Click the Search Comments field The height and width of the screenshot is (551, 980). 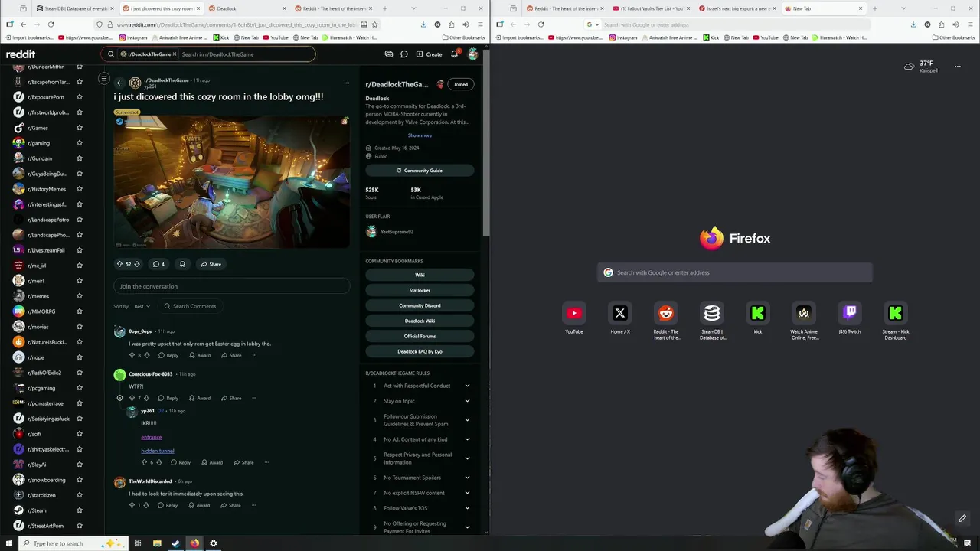pyautogui.click(x=191, y=306)
